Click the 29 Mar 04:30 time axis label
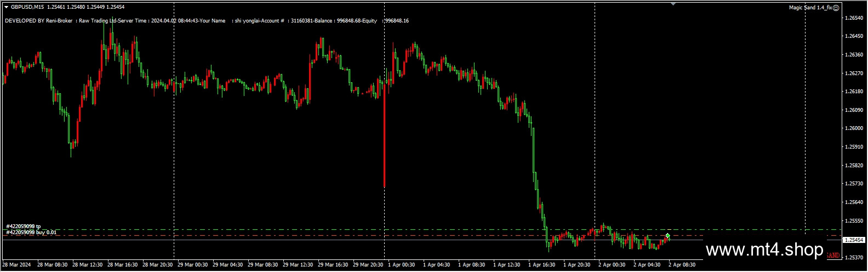 pyautogui.click(x=228, y=265)
